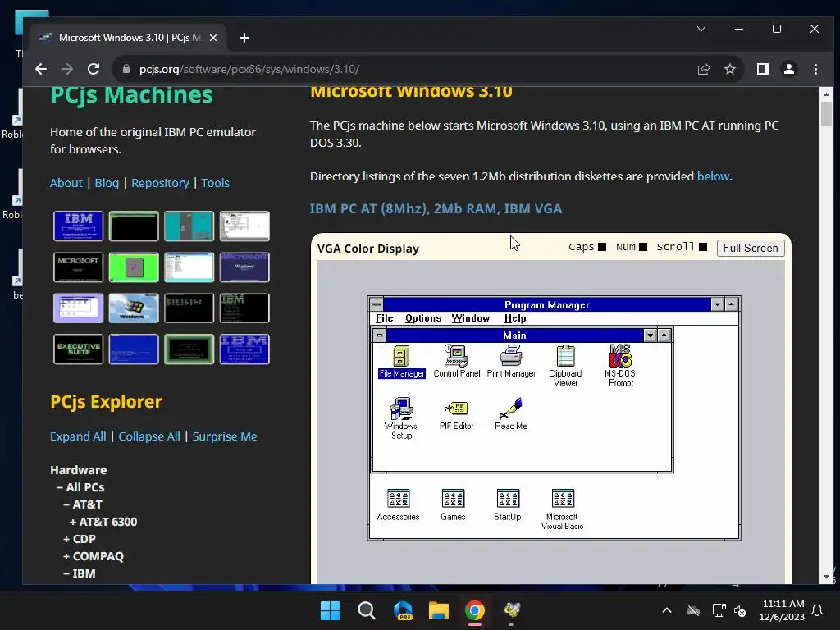The height and width of the screenshot is (630, 840).
Task: Open Program Manager Window menu
Action: point(470,318)
